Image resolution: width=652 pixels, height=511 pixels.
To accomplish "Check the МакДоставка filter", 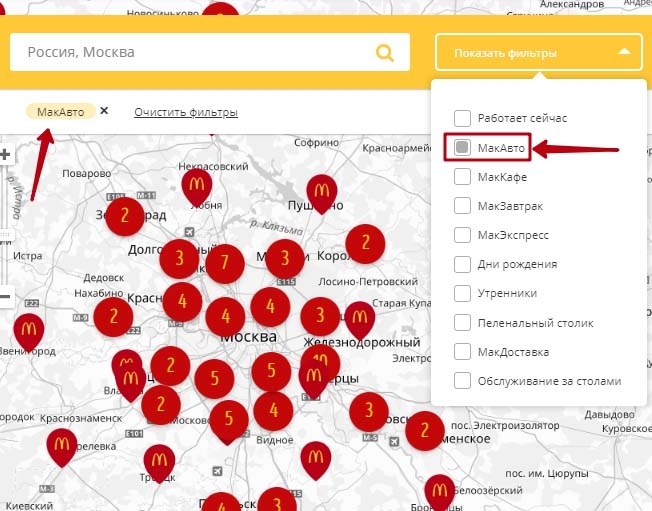I will tap(462, 352).
